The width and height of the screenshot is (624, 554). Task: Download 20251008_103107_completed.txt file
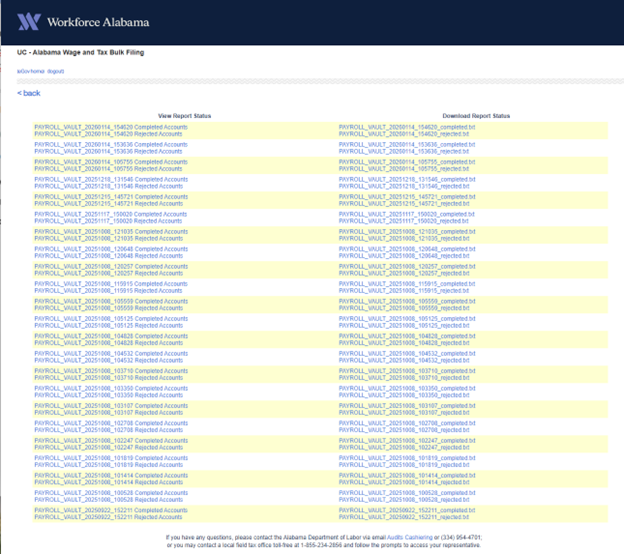(407, 406)
